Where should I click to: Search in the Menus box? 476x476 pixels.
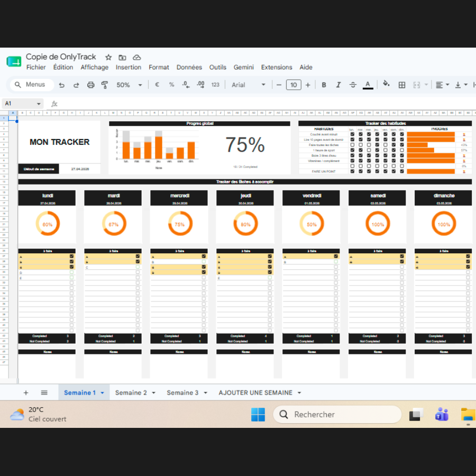(32, 85)
